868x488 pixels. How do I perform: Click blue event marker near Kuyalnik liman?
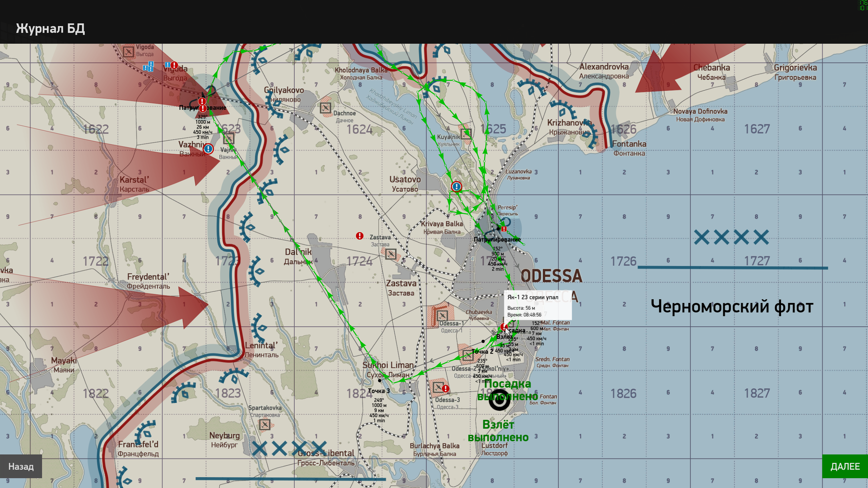pos(456,186)
